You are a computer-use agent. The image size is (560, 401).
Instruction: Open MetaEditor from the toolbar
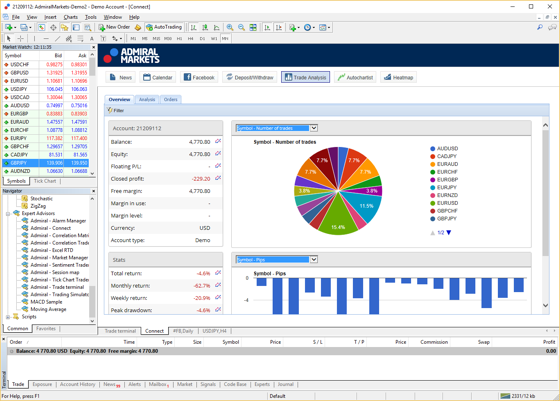coord(138,27)
